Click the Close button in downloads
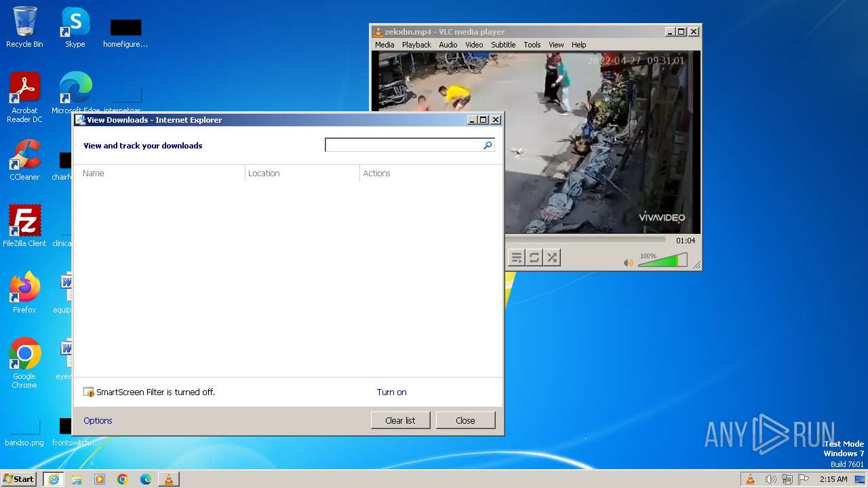This screenshot has width=868, height=488. [x=465, y=420]
